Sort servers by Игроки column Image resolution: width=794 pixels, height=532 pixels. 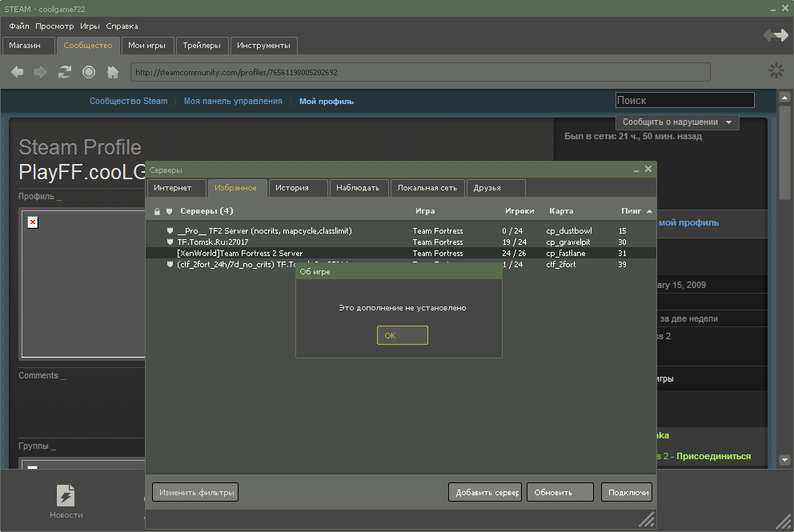tap(519, 210)
